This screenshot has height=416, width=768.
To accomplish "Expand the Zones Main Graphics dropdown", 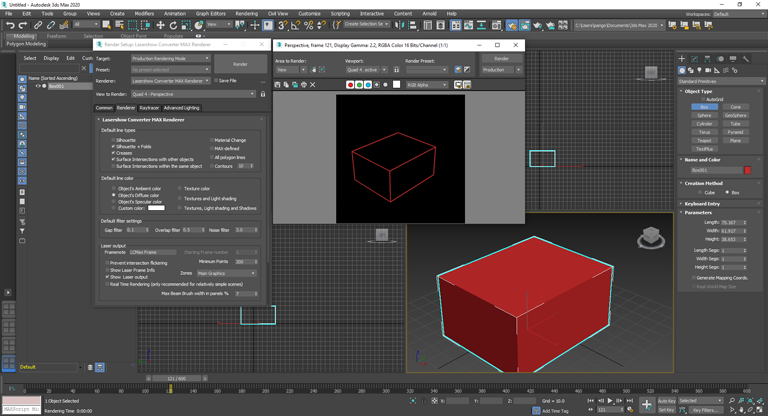I will point(226,273).
